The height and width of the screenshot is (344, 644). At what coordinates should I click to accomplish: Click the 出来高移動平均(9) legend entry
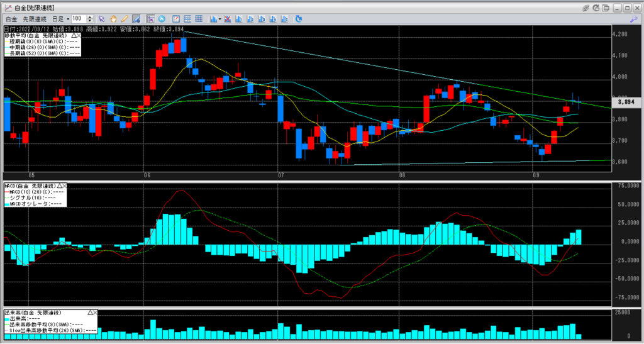pyautogui.click(x=43, y=325)
